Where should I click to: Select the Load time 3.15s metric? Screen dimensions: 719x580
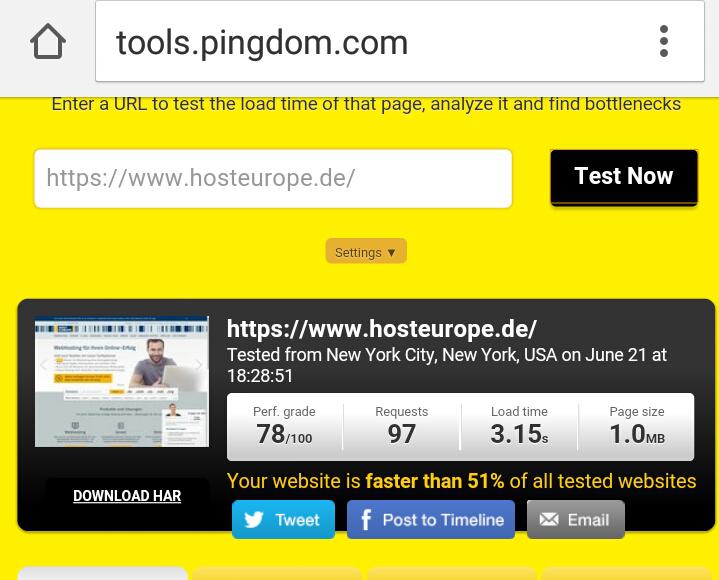pyautogui.click(x=519, y=427)
